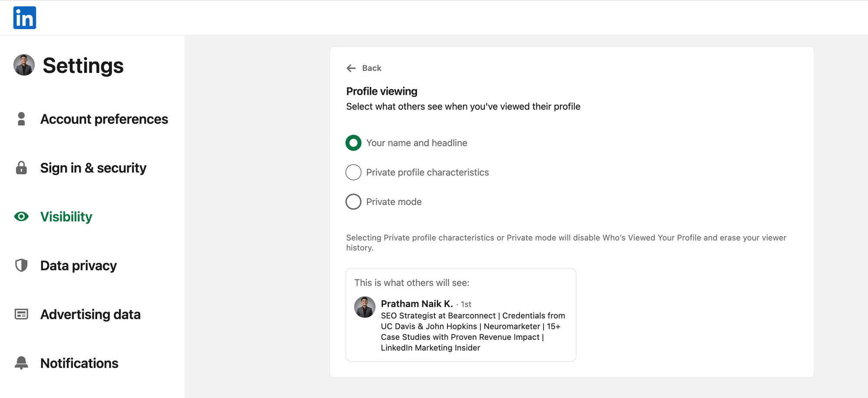This screenshot has width=868, height=398.
Task: Click the shield icon for Data privacy
Action: pos(21,265)
